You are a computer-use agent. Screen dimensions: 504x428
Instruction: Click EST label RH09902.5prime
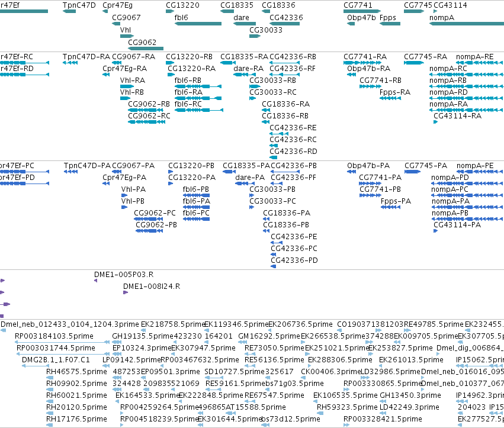point(76,384)
